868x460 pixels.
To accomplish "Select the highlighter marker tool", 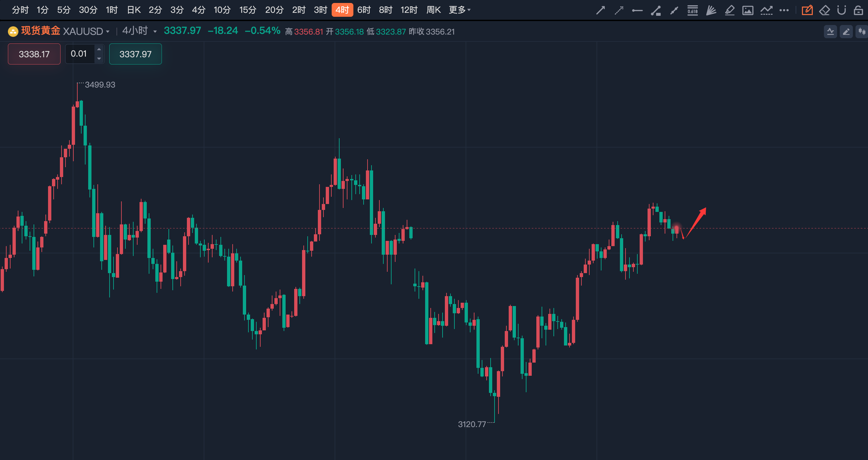I will click(729, 11).
